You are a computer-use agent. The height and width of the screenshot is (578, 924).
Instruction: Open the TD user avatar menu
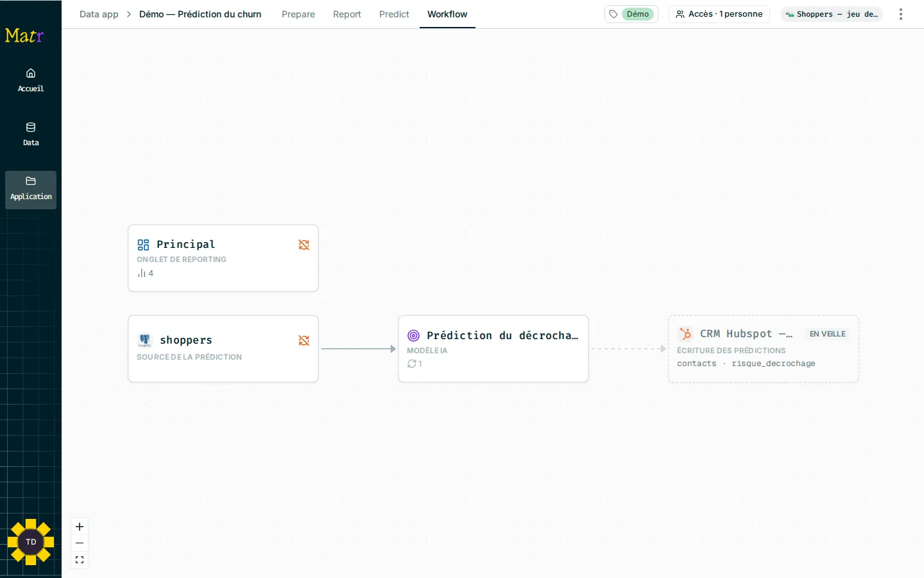(31, 542)
